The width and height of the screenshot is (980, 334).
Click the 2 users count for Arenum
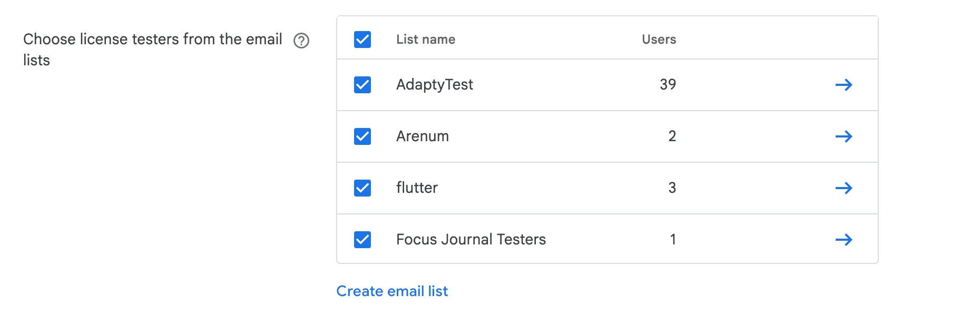pos(672,136)
